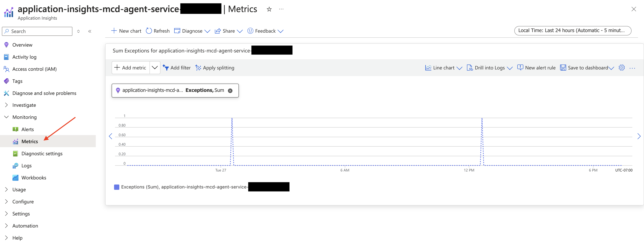Toggle sidebar expand/collapse-all arrows

click(78, 31)
